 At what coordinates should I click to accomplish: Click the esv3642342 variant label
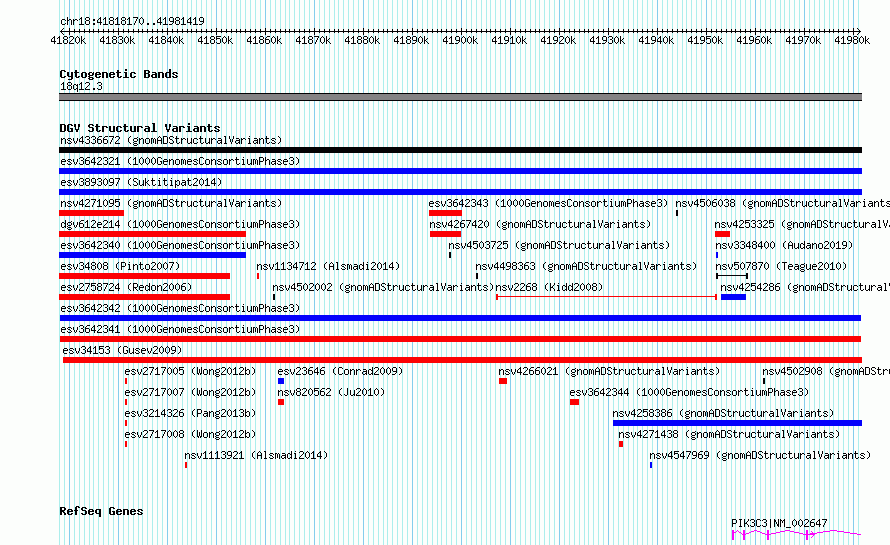click(180, 308)
